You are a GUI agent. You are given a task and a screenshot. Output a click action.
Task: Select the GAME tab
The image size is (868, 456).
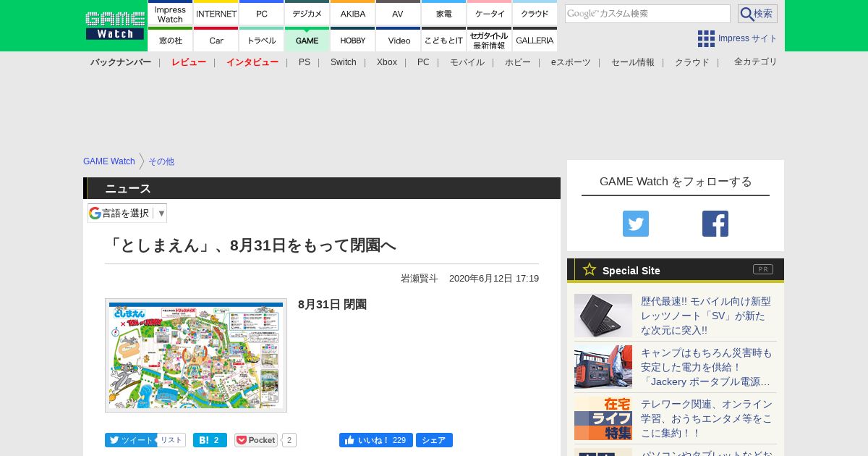pos(307,39)
